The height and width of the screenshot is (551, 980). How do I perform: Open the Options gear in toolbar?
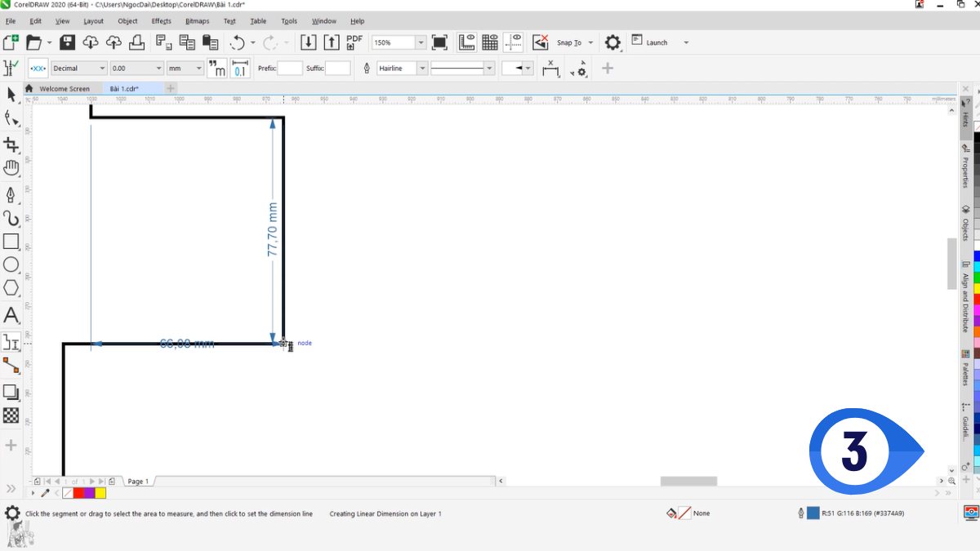pos(612,42)
